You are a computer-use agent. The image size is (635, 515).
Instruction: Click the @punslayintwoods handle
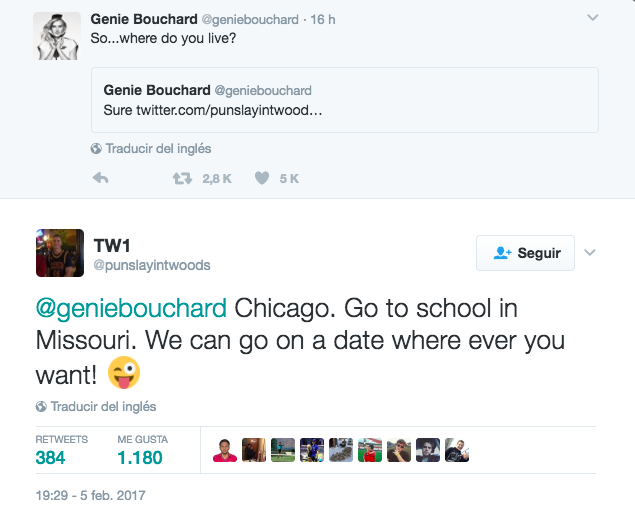(151, 265)
